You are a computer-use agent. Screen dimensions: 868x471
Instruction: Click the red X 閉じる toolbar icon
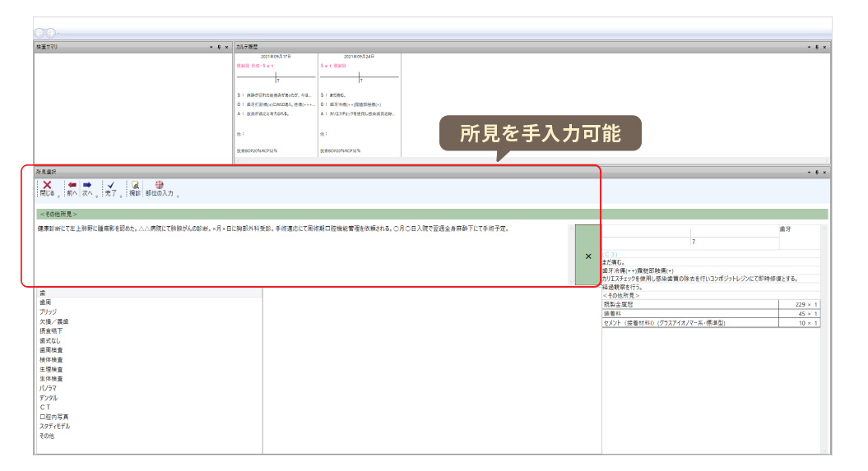point(47,187)
